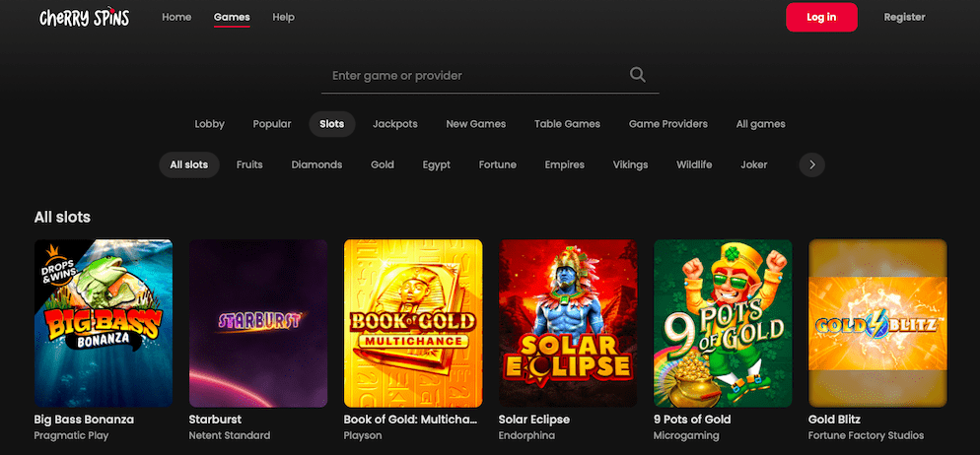The height and width of the screenshot is (455, 980).
Task: Open the Big Bass Bonanza game thumbnail
Action: point(104,323)
